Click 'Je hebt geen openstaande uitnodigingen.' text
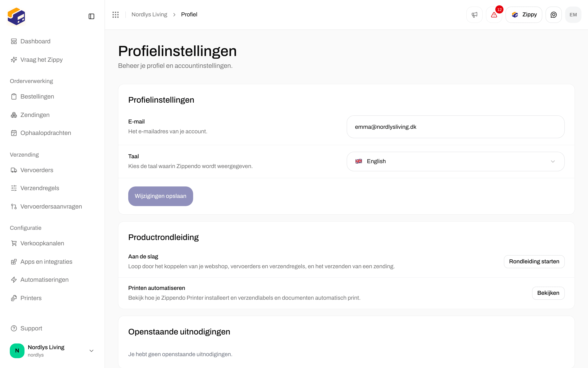This screenshot has width=588, height=368. (180, 354)
